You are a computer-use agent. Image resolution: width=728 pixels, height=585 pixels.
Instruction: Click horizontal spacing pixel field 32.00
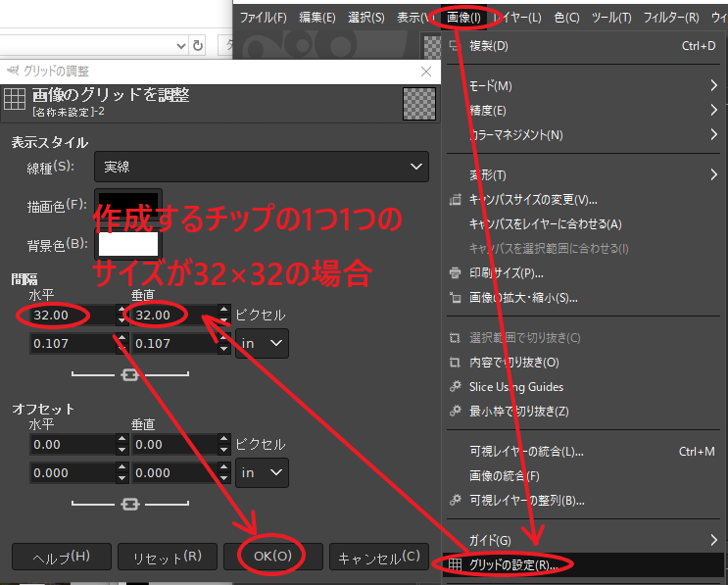73,316
